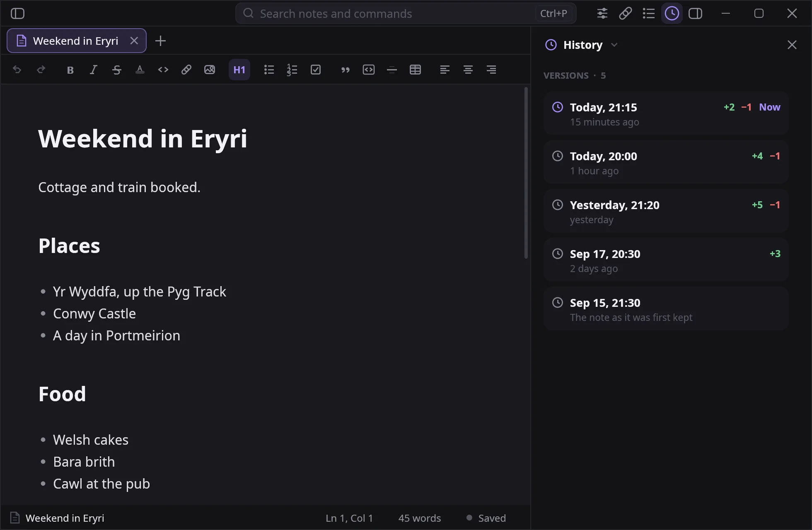812x530 pixels.
Task: Open a new tab with the plus button
Action: [160, 41]
